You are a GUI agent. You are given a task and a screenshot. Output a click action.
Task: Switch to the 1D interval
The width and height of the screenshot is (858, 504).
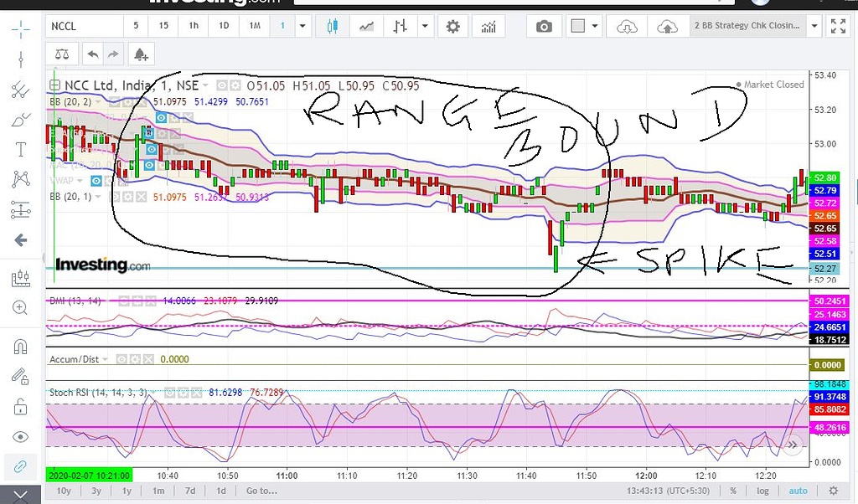[224, 26]
